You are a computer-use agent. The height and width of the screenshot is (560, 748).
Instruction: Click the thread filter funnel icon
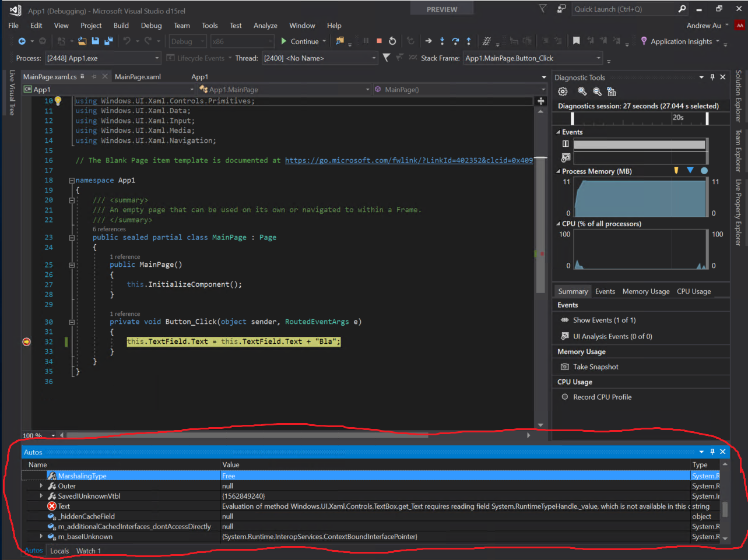[386, 57]
